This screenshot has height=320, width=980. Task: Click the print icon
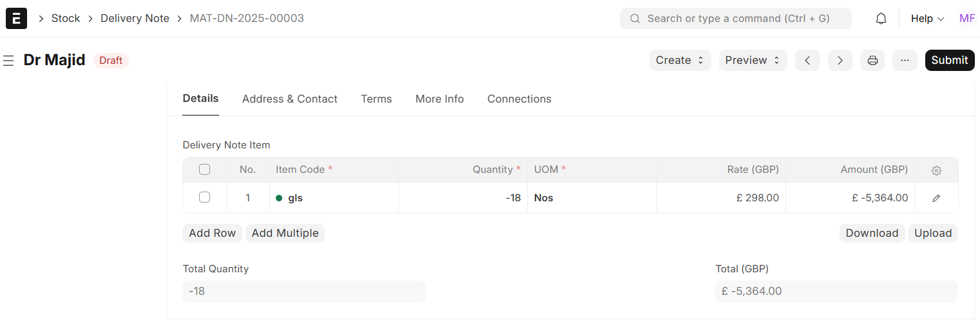[872, 61]
